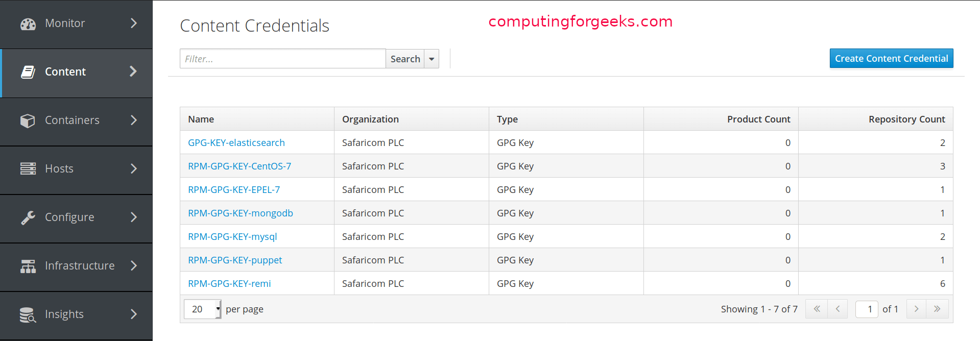Click the Content book icon in sidebar

28,72
